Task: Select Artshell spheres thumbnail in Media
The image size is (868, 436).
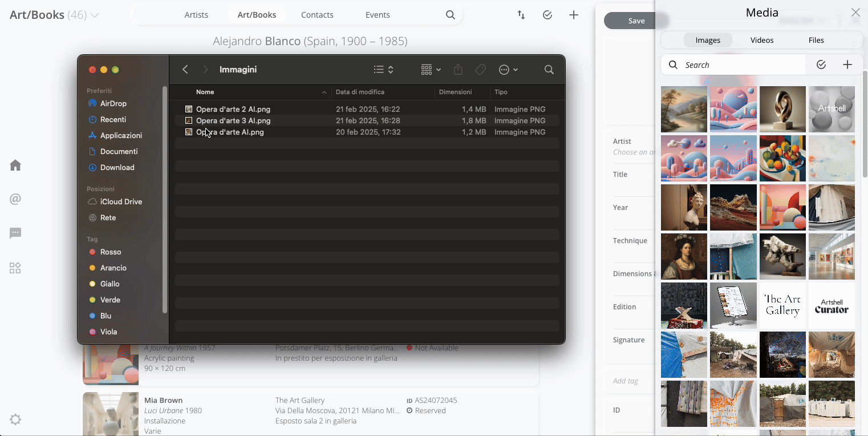Action: pos(832,109)
